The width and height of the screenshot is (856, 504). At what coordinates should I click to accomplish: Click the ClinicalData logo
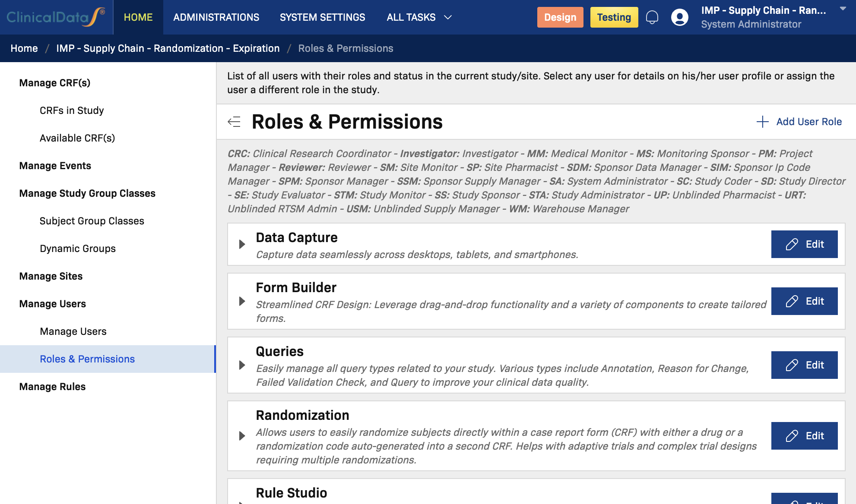coord(55,16)
